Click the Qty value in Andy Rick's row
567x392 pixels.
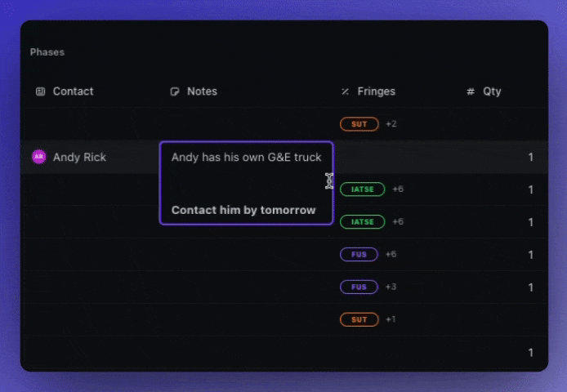tap(530, 157)
